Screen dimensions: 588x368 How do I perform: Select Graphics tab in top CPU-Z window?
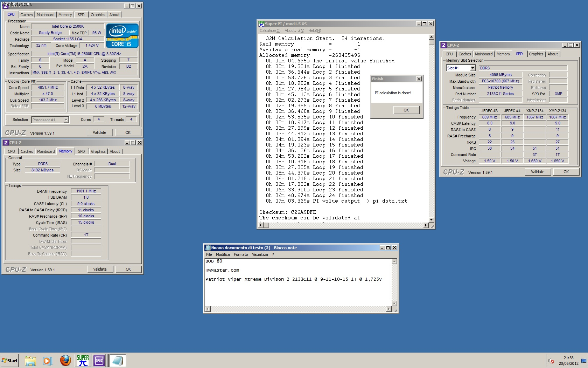pos(98,15)
